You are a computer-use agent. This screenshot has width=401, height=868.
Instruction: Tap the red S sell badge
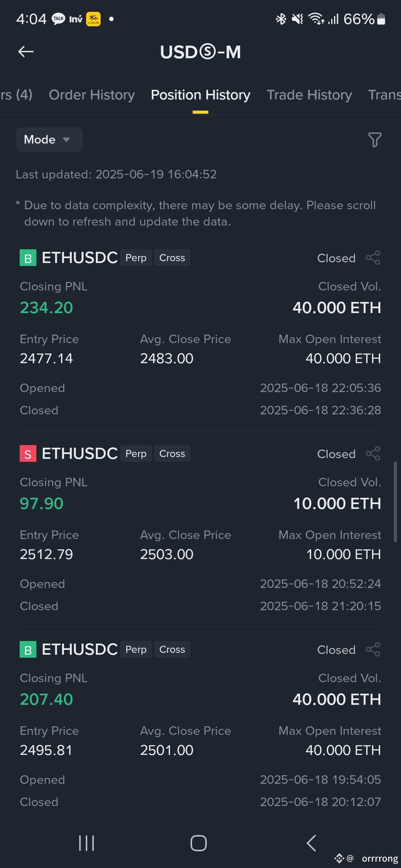28,454
